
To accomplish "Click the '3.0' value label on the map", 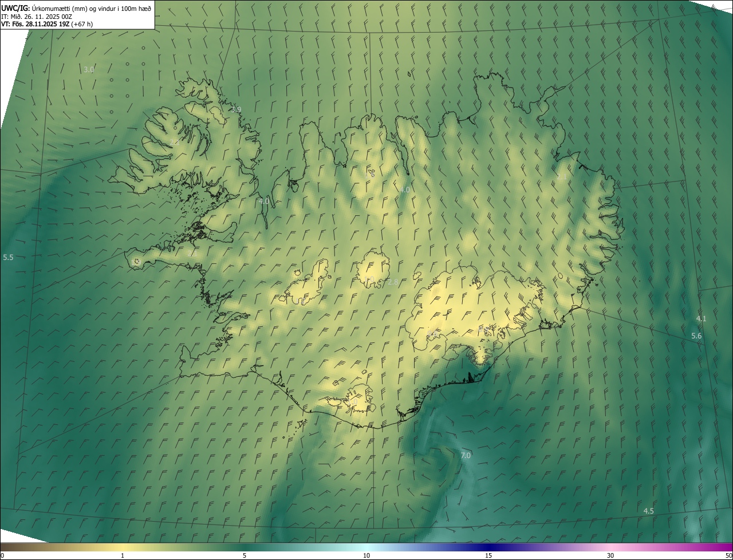I will [89, 70].
